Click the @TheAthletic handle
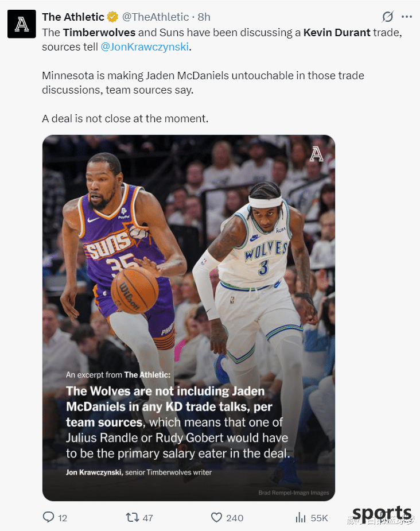Viewport: 420px width, 531px height. point(155,17)
